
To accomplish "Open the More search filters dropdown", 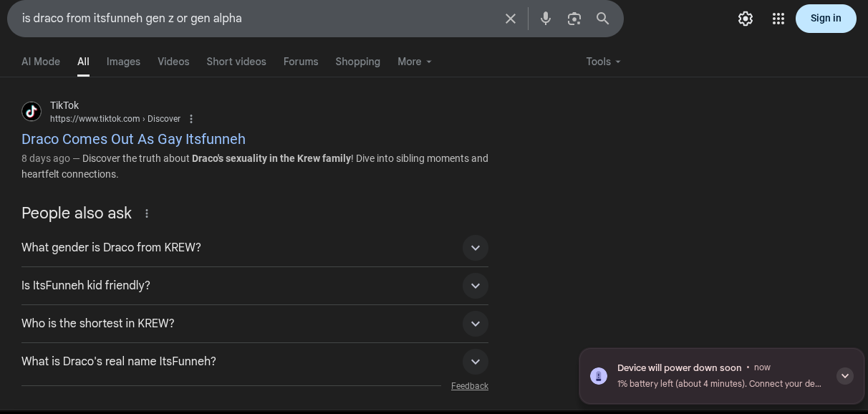I will [415, 62].
